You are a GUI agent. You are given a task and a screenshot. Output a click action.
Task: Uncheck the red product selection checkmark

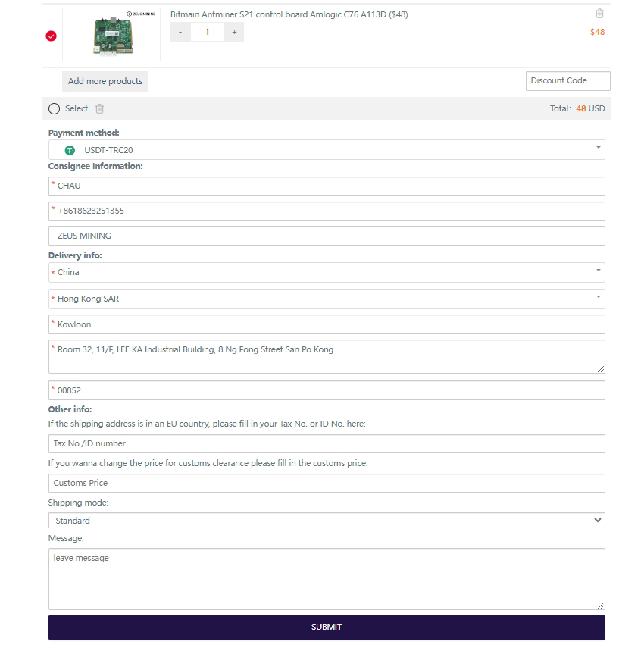[x=52, y=36]
